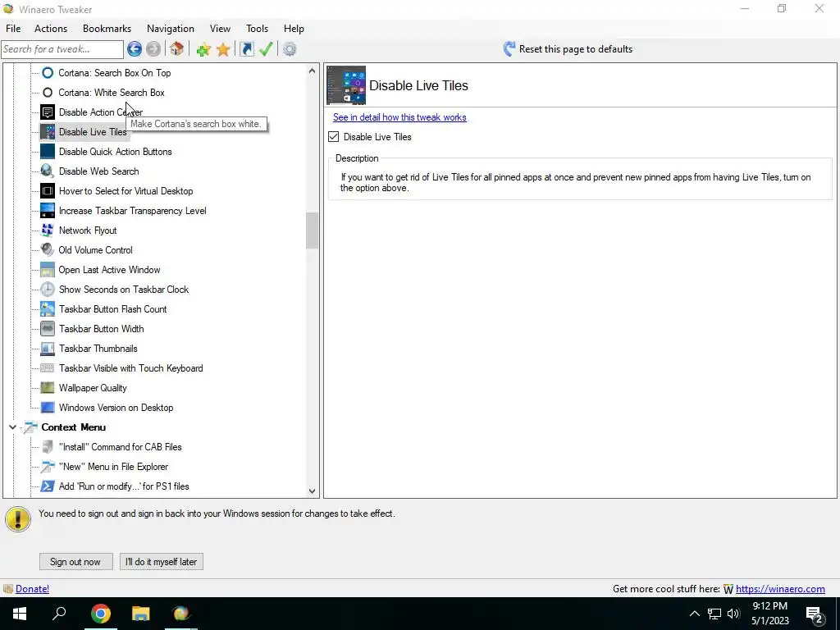This screenshot has width=840, height=630.
Task: Open settings via the gear icon
Action: 290,49
